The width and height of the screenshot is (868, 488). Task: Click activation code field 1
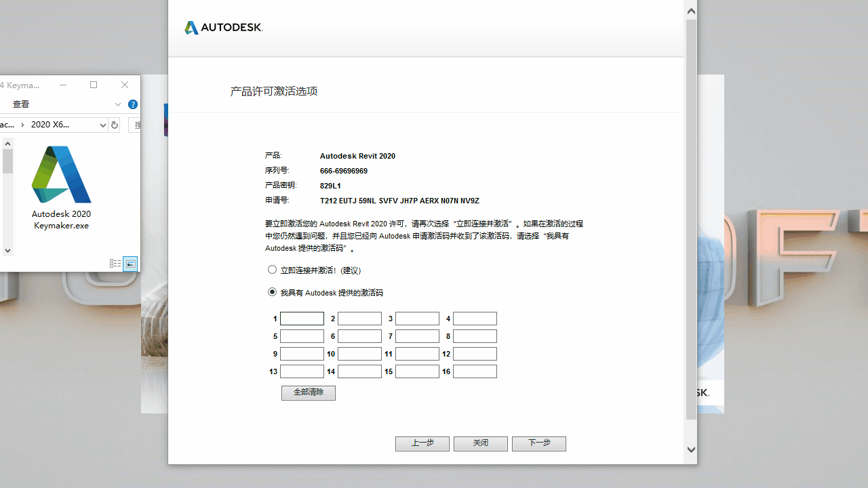coord(302,319)
